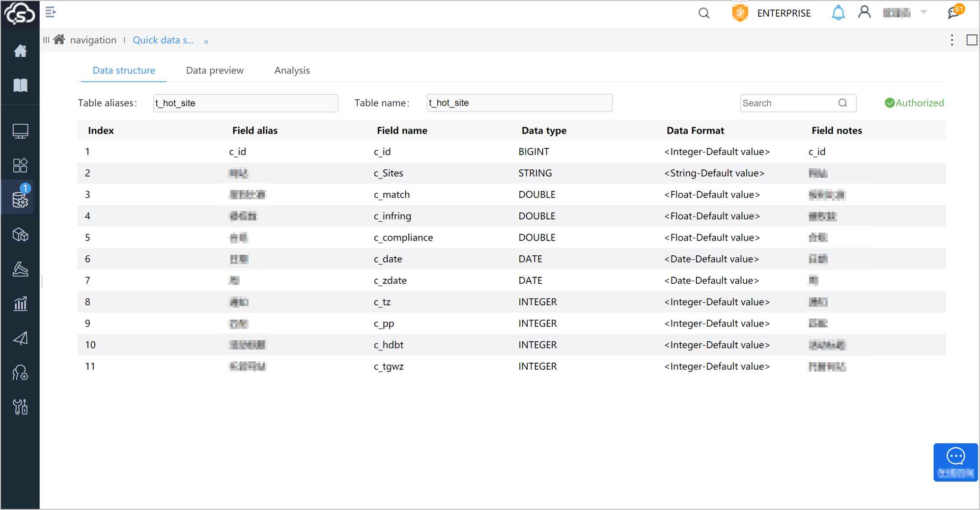Click the c_match field name cell
The image size is (980, 510).
click(392, 195)
